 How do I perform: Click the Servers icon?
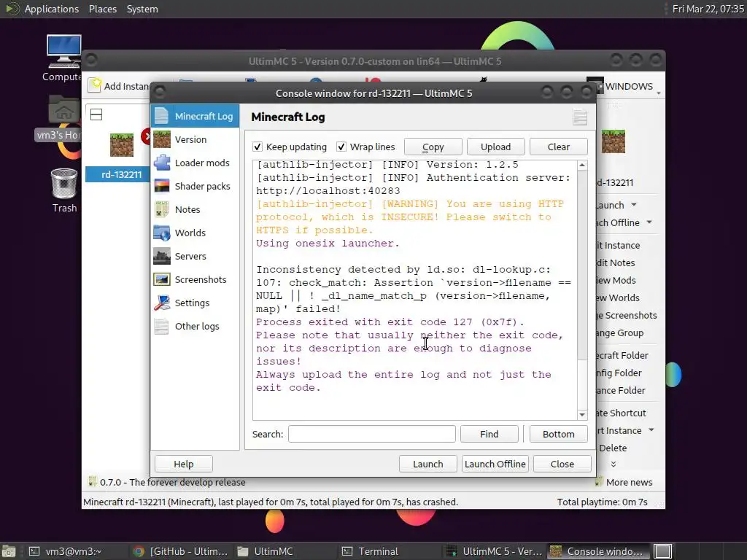[x=161, y=256]
